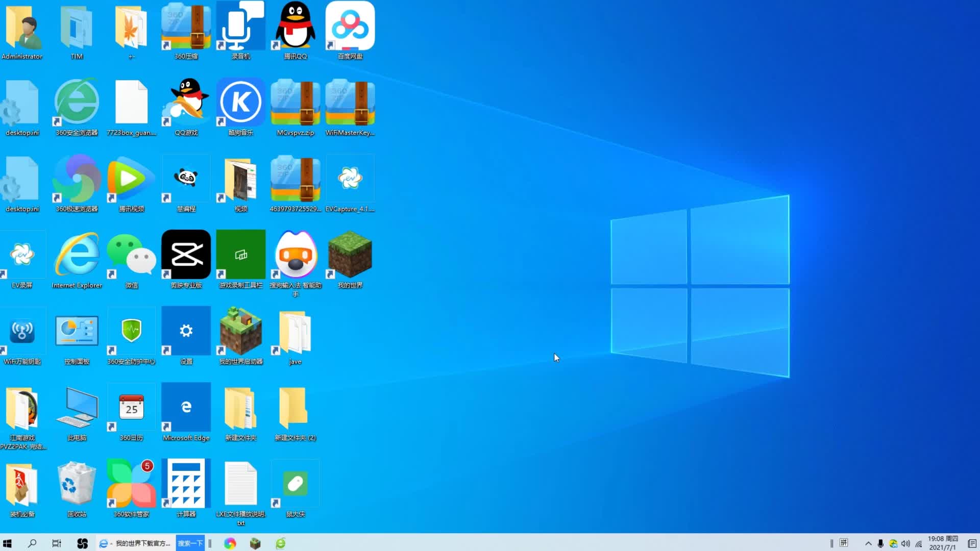Select the 7723box_guan file

click(131, 107)
